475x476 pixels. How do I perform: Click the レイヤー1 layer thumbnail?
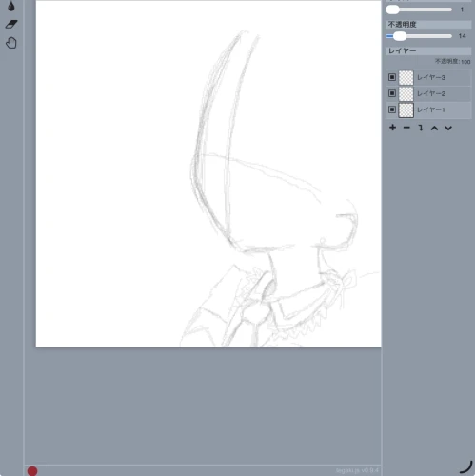point(406,109)
